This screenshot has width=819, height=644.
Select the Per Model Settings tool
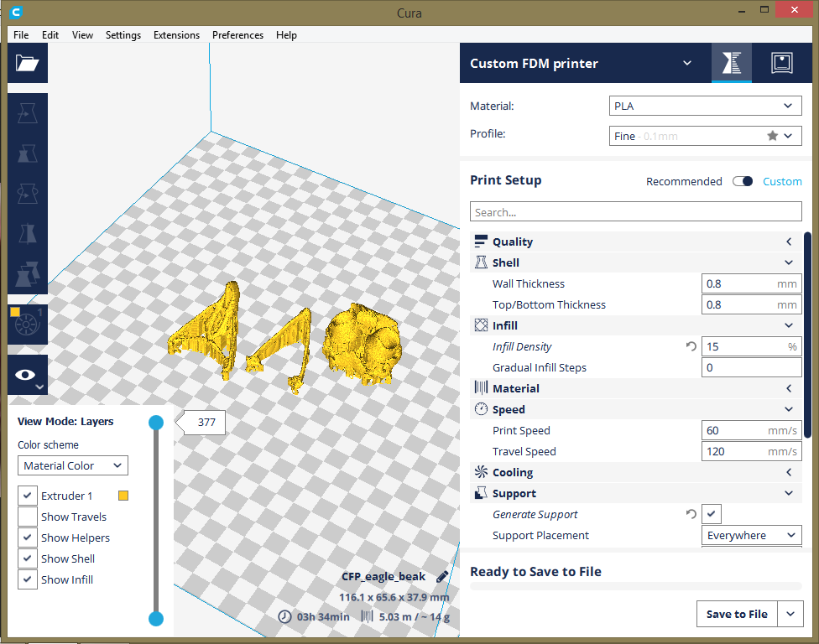(27, 274)
